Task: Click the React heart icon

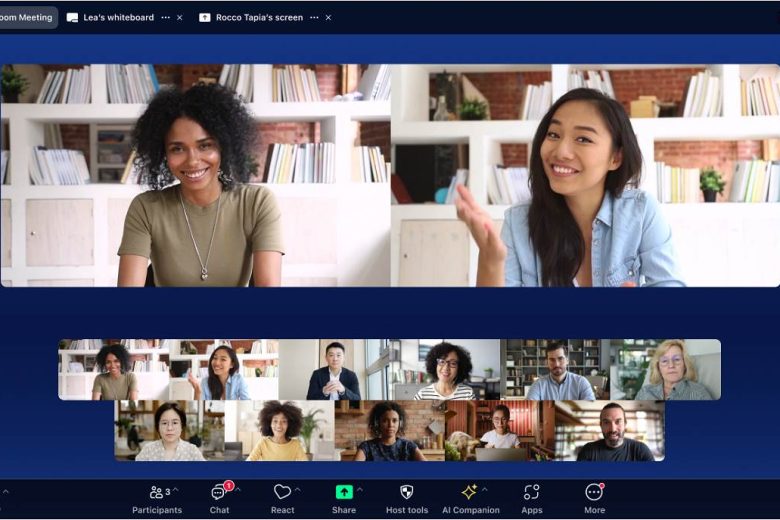Action: [x=282, y=492]
